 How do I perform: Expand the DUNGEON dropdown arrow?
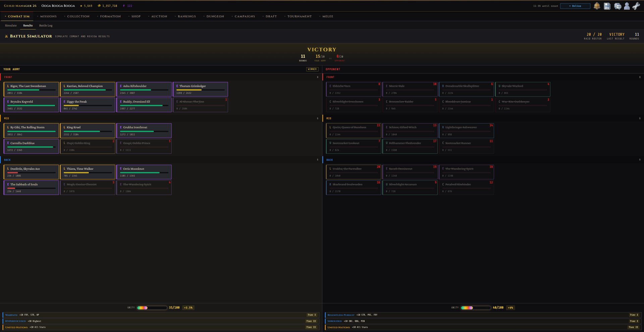coord(203,16)
